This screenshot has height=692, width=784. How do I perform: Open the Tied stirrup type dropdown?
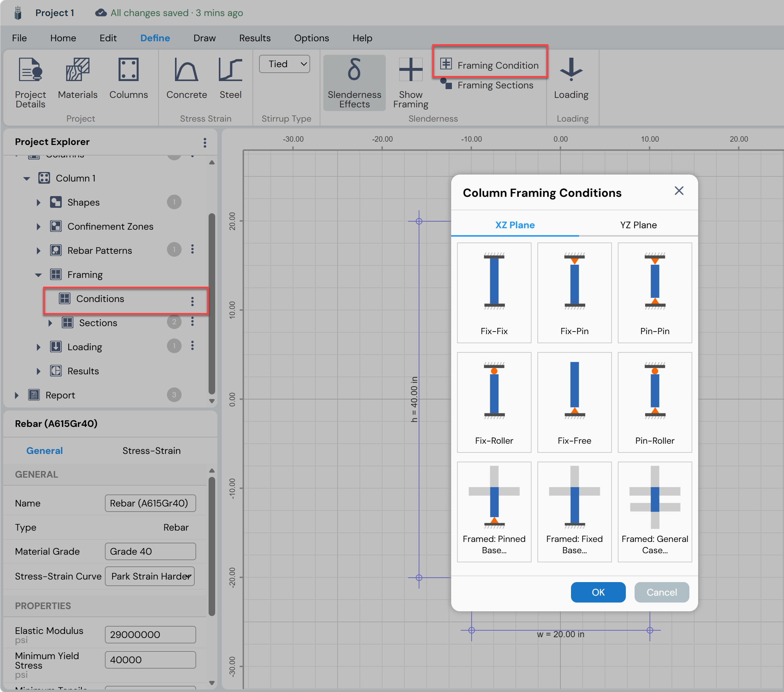point(285,64)
